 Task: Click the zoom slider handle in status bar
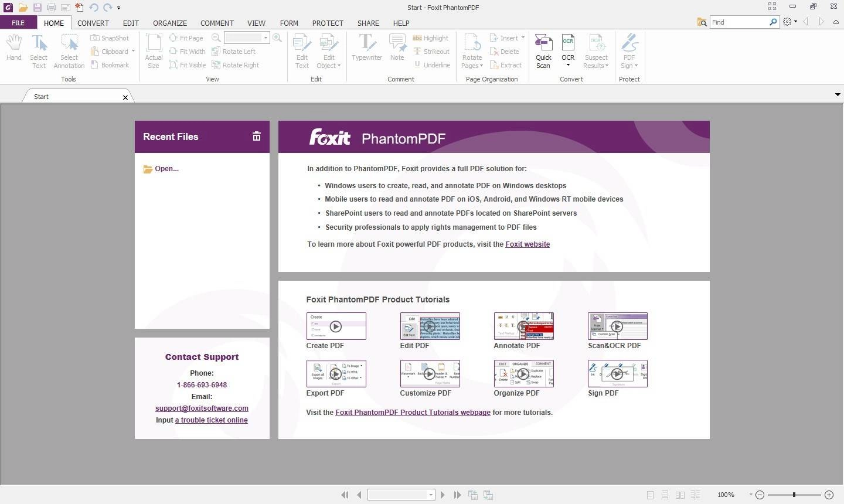[x=794, y=495]
